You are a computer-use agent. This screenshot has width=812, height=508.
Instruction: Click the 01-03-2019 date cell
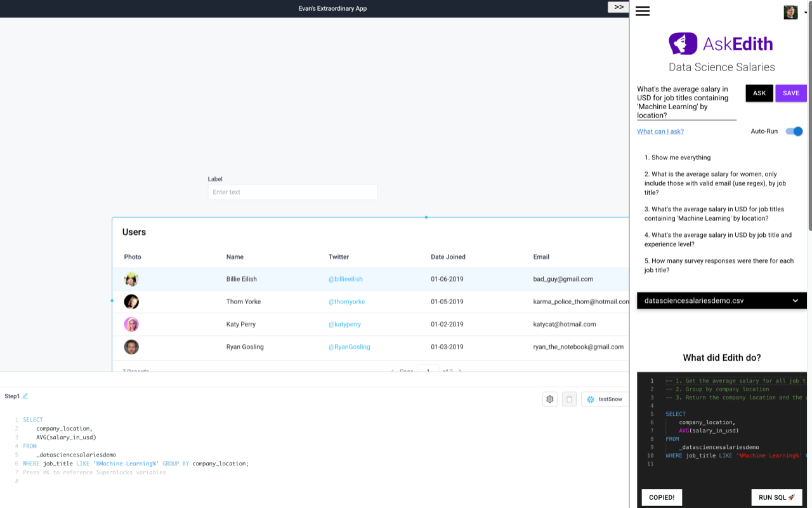click(x=447, y=347)
